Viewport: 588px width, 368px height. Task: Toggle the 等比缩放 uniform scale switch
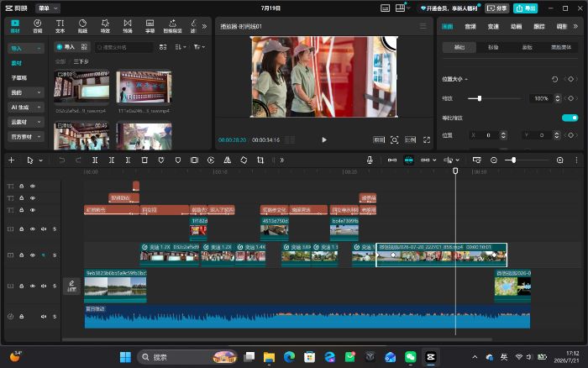click(570, 118)
